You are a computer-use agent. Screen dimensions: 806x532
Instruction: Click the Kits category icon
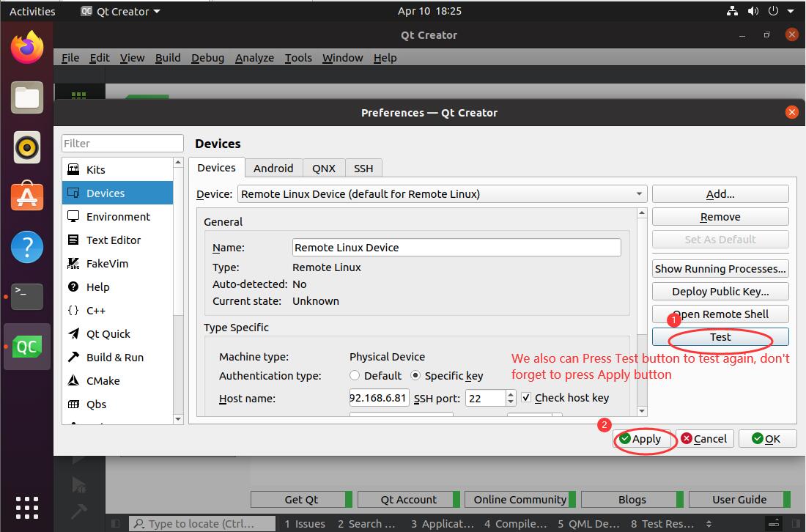[x=73, y=169]
